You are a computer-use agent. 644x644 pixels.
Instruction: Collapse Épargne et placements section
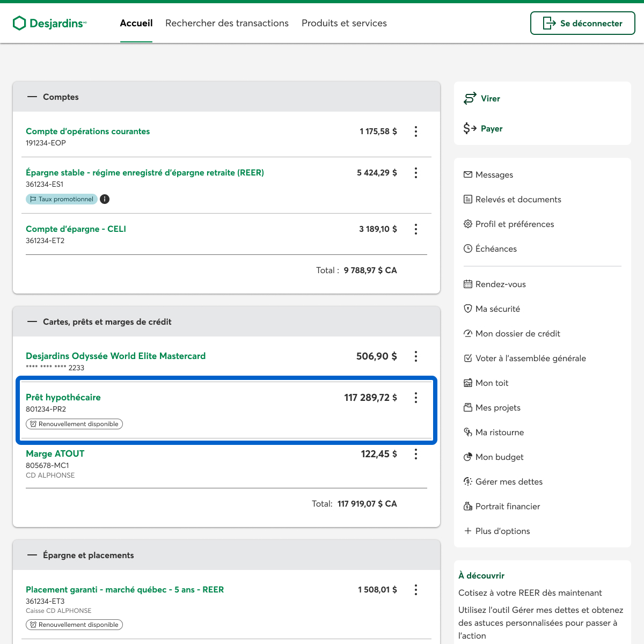click(32, 555)
